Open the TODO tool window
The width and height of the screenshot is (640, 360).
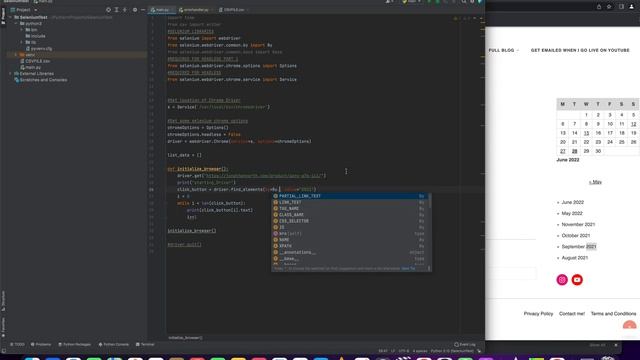click(17, 344)
